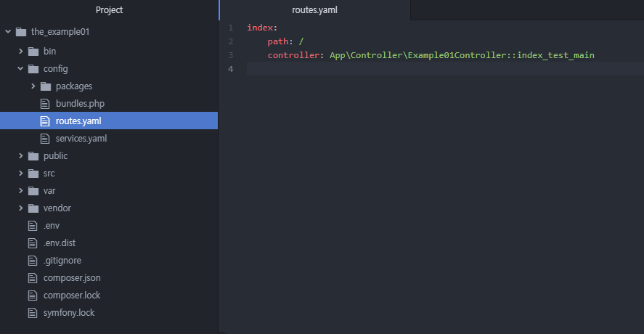Open the .env file

(51, 226)
